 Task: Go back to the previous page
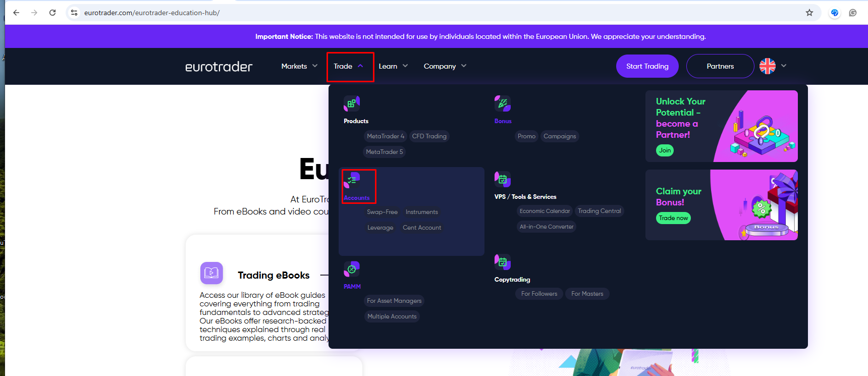pos(16,13)
